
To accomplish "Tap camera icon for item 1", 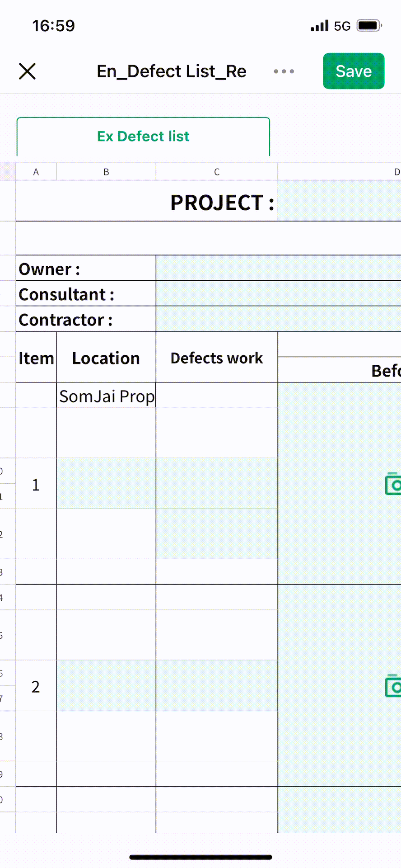I will pos(393,484).
